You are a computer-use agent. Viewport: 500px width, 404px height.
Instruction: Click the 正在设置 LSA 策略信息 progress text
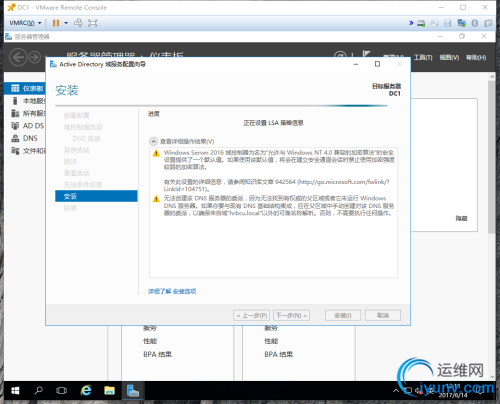[273, 123]
